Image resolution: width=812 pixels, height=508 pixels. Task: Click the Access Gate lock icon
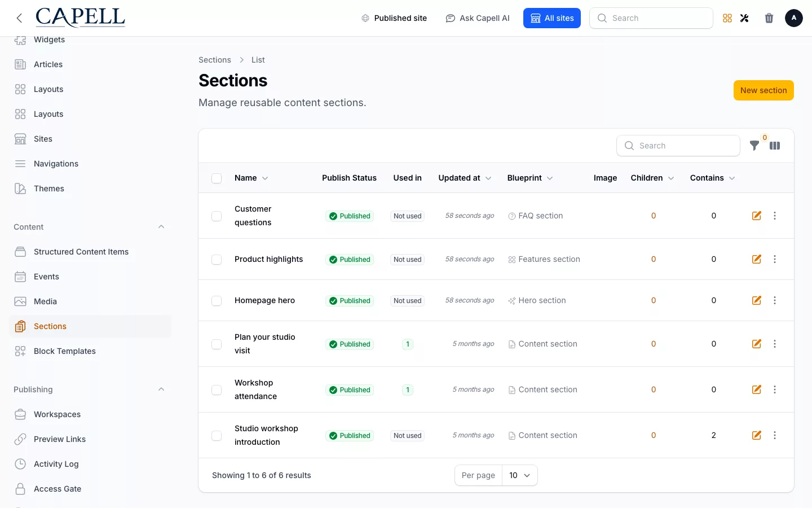(20, 489)
